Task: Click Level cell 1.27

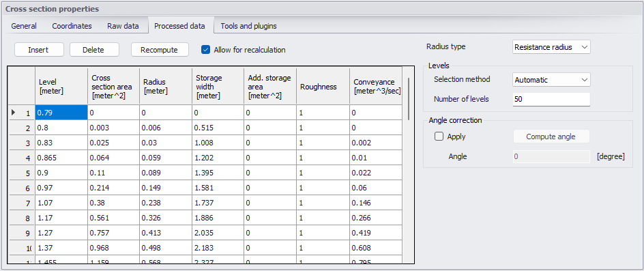Action: [x=61, y=233]
